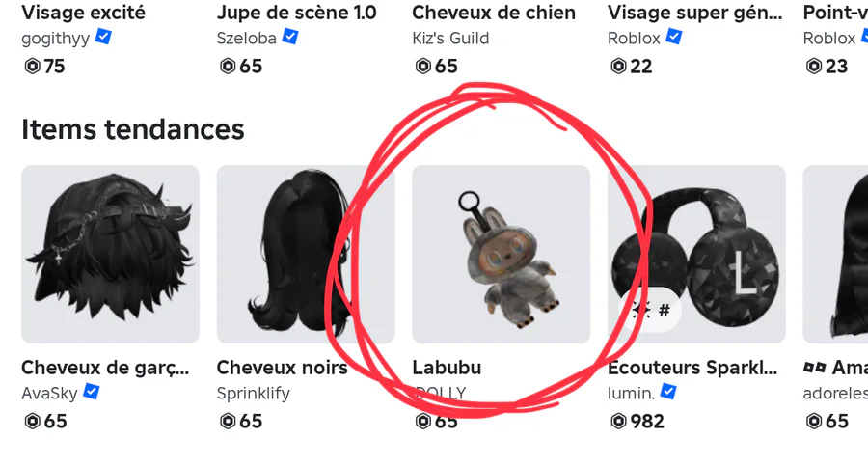Open creator Sprinklify's profile

(x=253, y=394)
